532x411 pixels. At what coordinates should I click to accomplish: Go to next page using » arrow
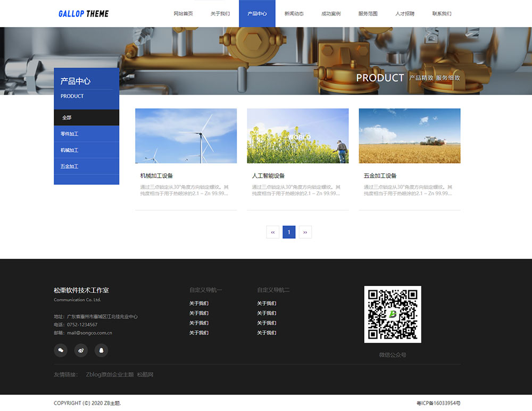[305, 232]
